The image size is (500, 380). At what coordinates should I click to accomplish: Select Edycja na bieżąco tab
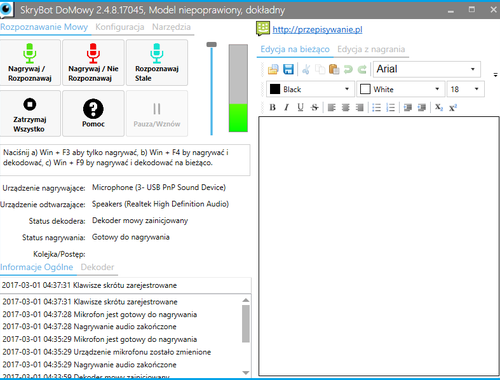295,49
